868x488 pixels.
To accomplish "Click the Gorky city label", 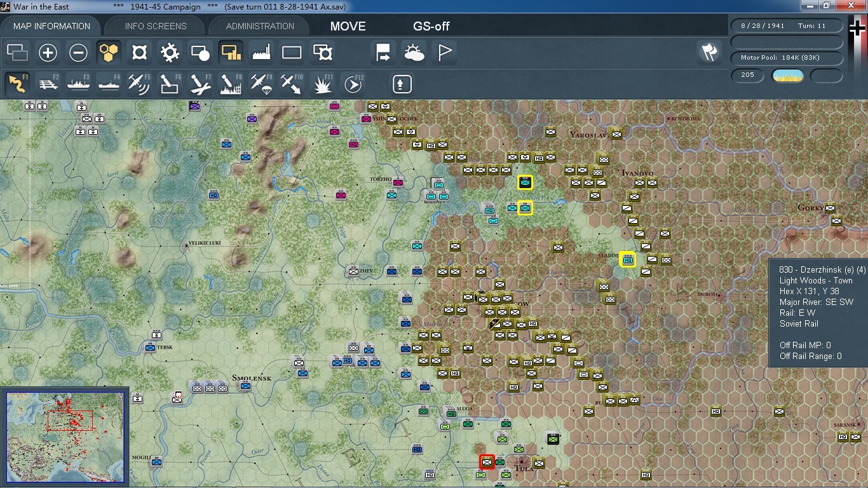I will click(810, 208).
